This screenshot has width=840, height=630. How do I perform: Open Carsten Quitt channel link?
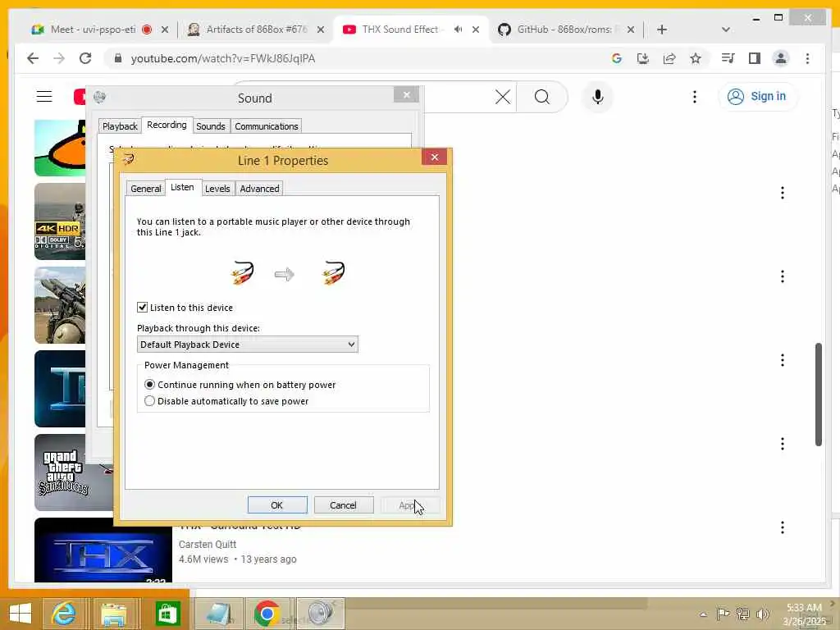pos(208,545)
